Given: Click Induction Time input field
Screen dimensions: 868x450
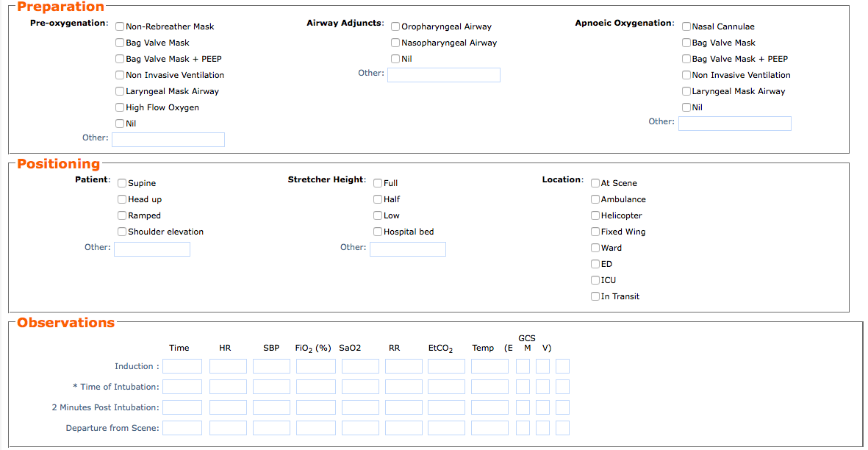Looking at the screenshot, I should pyautogui.click(x=182, y=366).
